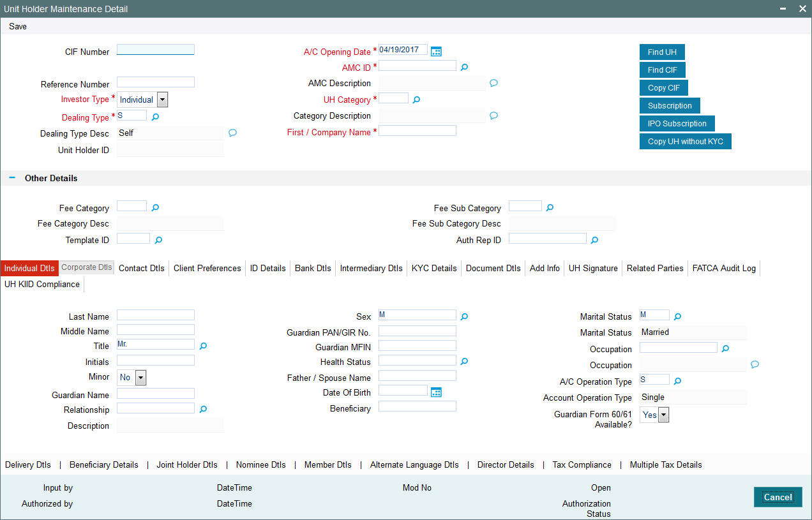
Task: Open the KYC Details tab
Action: (x=434, y=268)
